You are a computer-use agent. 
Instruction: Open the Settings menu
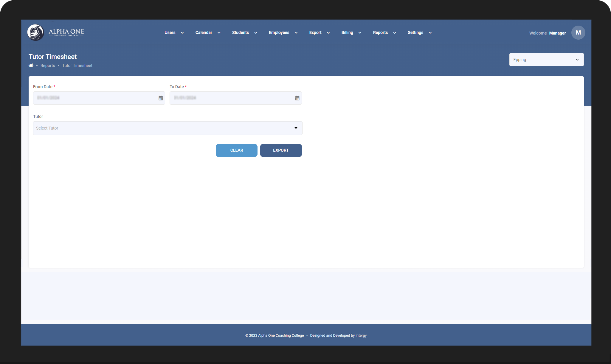click(x=415, y=32)
